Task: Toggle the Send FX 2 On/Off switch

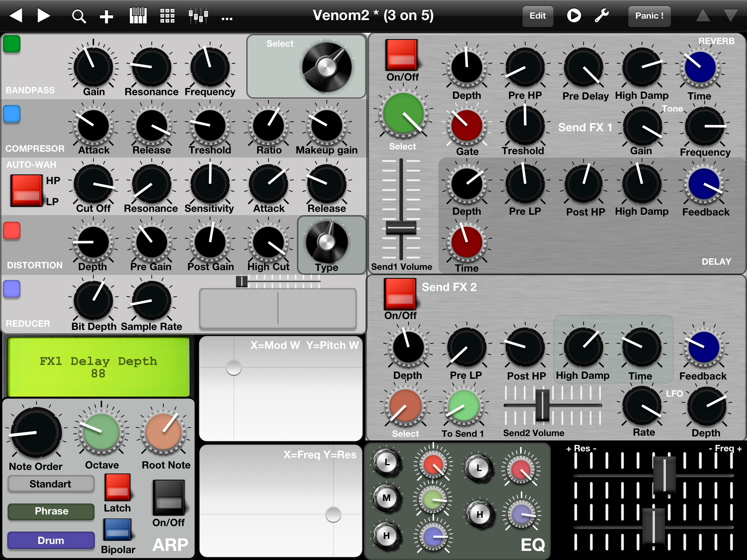Action: [400, 294]
